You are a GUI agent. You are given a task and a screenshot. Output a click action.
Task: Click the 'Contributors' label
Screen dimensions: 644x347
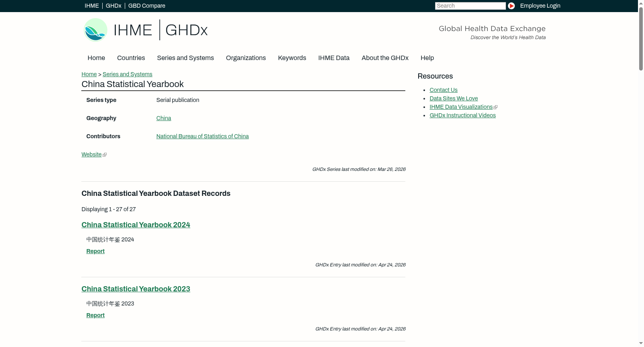coord(103,136)
